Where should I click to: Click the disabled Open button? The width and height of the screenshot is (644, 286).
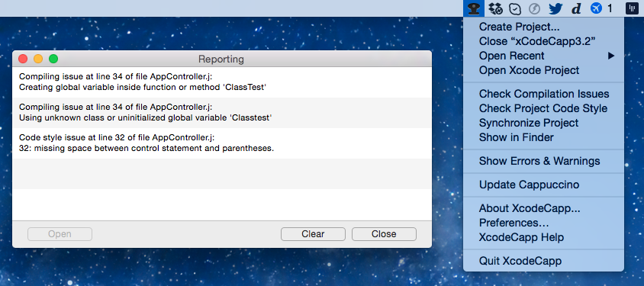pos(60,234)
